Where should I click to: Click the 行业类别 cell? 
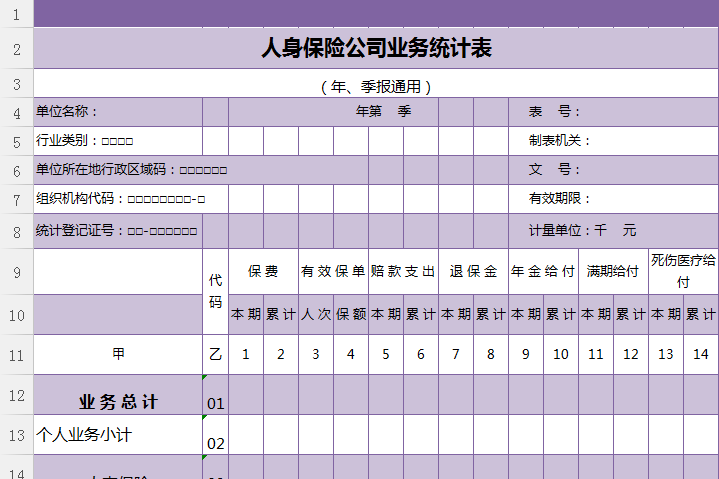point(117,141)
